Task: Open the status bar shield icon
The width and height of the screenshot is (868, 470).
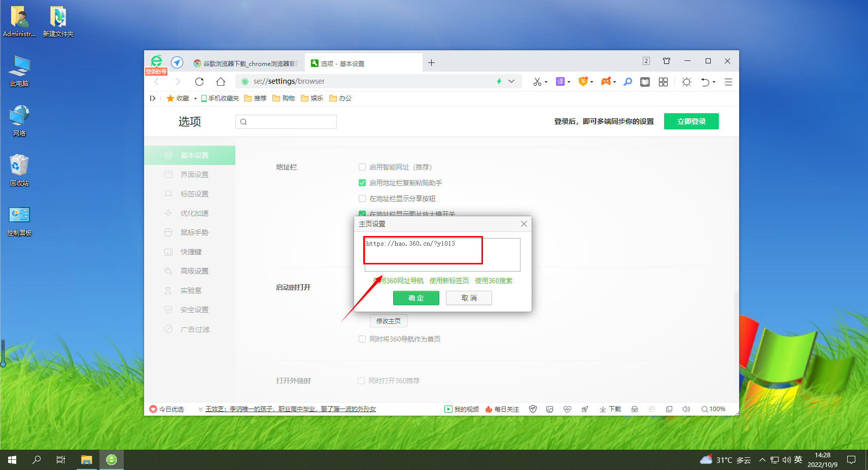Action: point(533,409)
